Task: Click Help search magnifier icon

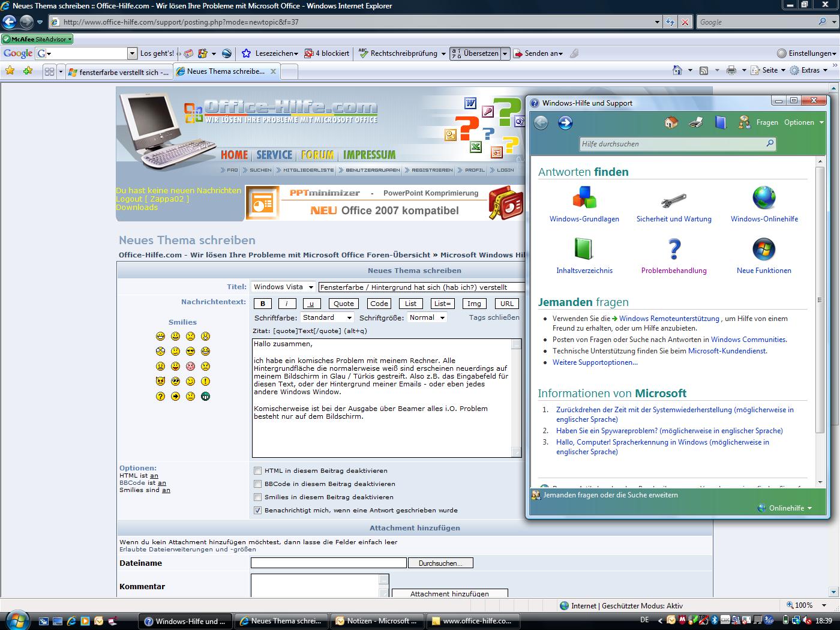Action: (x=770, y=143)
